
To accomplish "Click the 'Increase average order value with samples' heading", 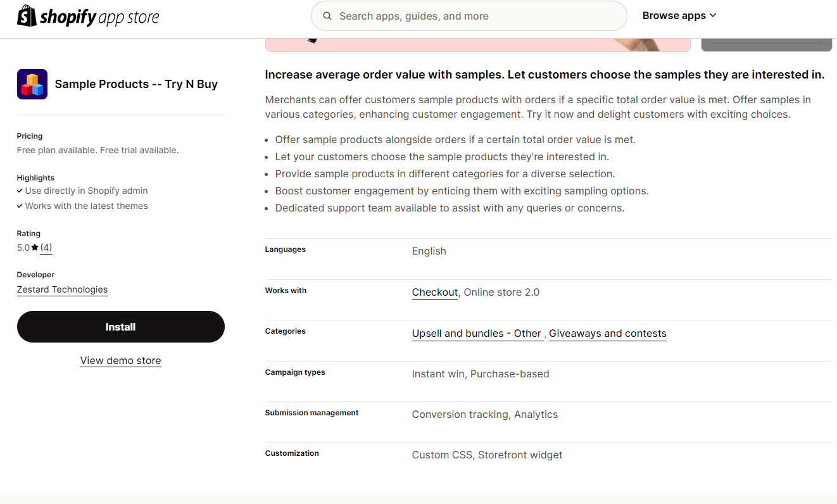I will [544, 75].
